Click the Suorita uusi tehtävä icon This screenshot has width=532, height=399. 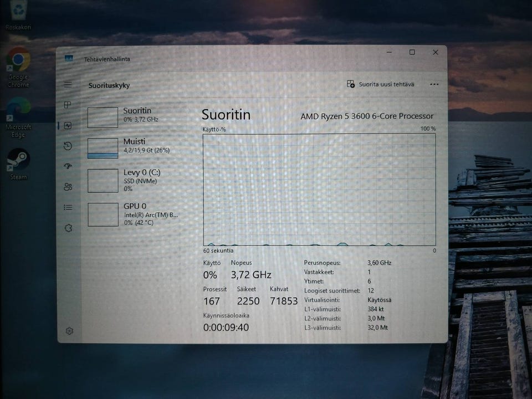[x=350, y=84]
